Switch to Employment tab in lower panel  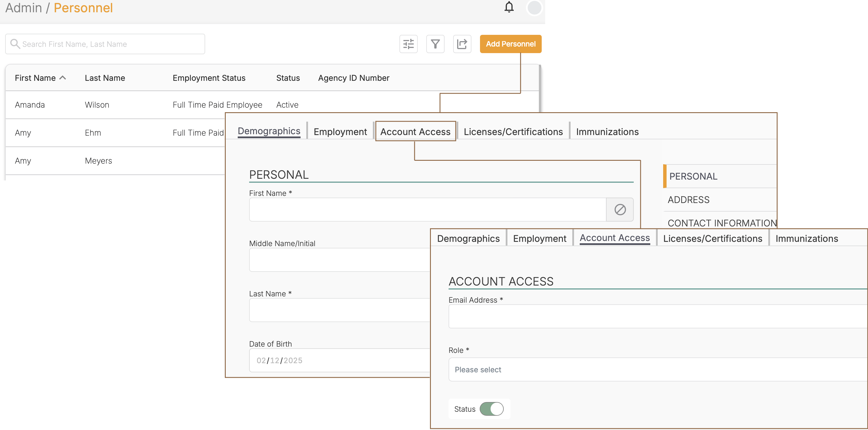539,238
